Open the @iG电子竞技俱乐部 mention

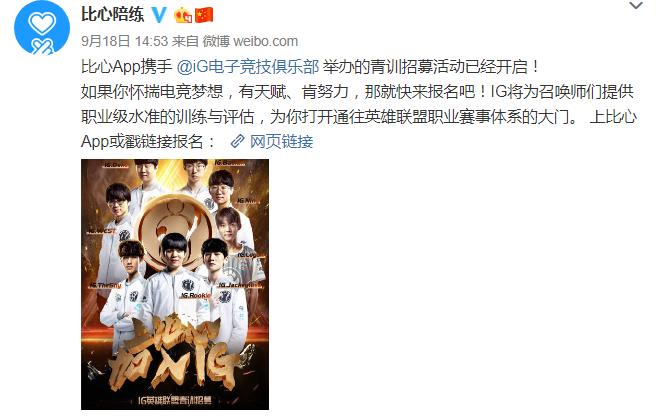pos(248,66)
